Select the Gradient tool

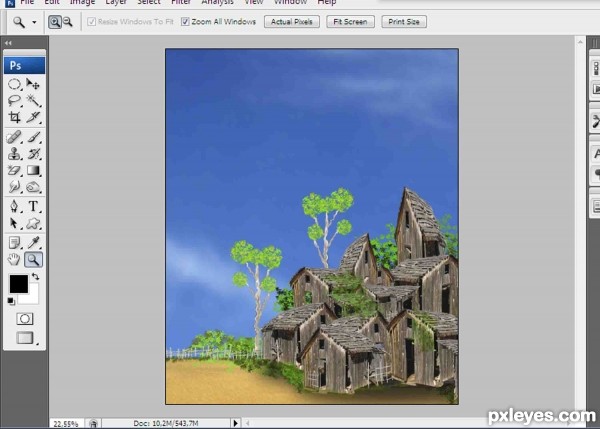(x=33, y=170)
